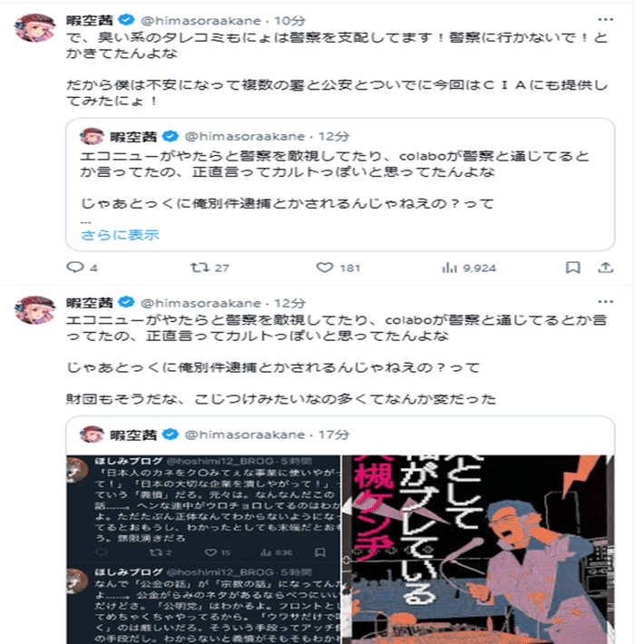Click the verified badge on the first tweet
644x644 pixels.
tap(126, 20)
